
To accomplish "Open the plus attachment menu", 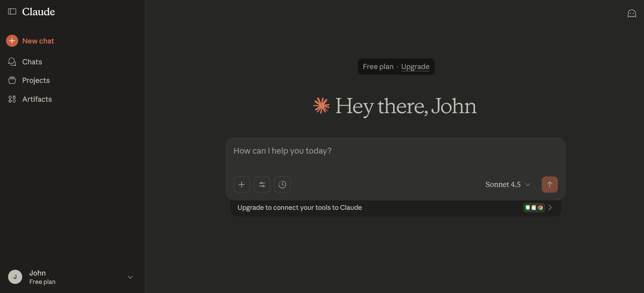I will pos(242,185).
